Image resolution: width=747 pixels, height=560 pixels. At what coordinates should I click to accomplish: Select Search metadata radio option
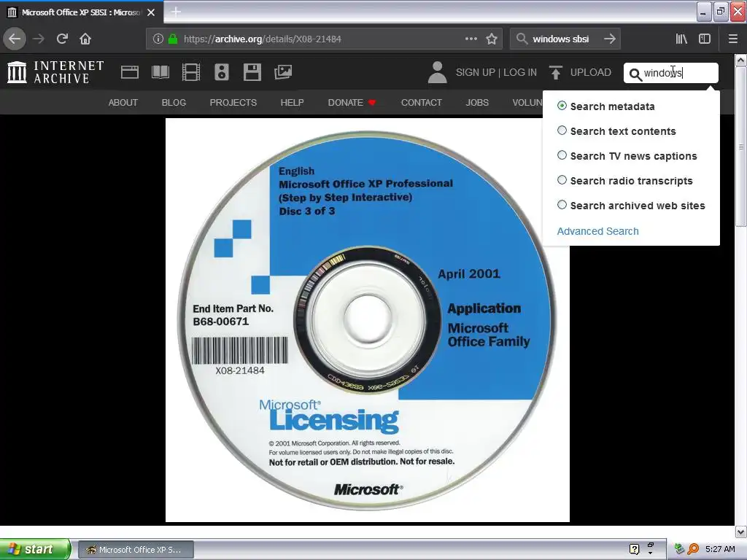[x=562, y=106]
